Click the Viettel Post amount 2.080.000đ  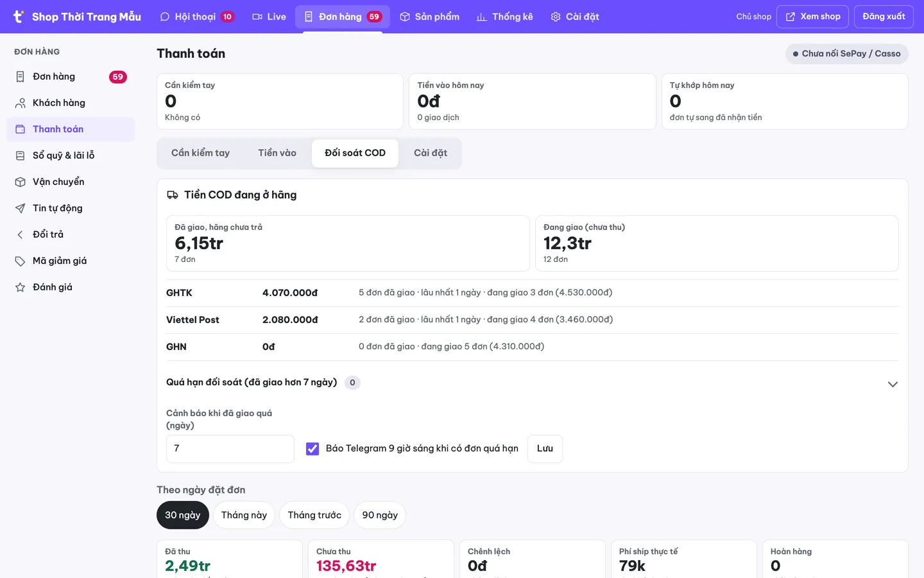(290, 320)
